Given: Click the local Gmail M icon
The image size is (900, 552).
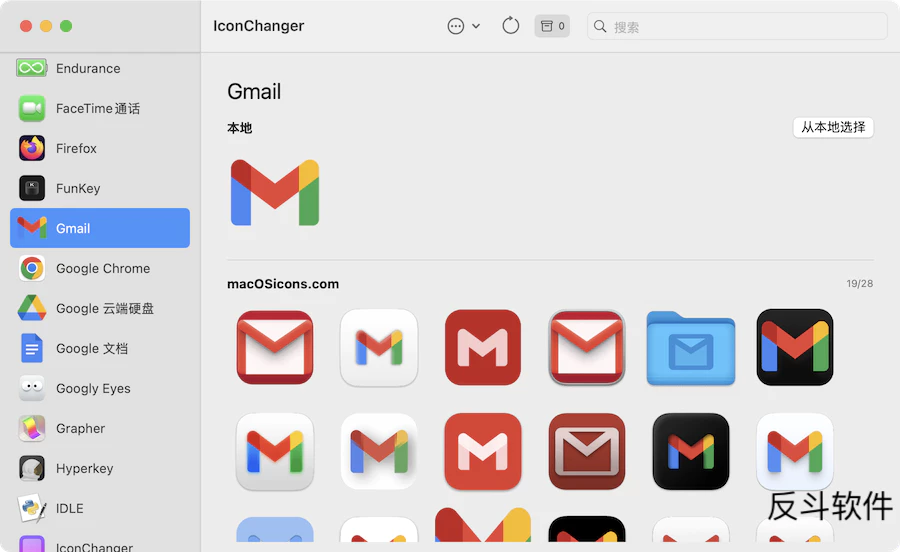Looking at the screenshot, I should click(x=275, y=192).
